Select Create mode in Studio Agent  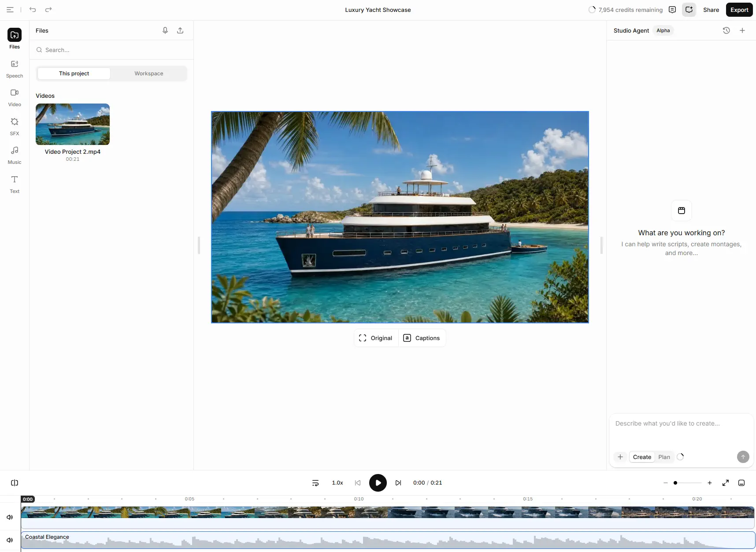[642, 457]
